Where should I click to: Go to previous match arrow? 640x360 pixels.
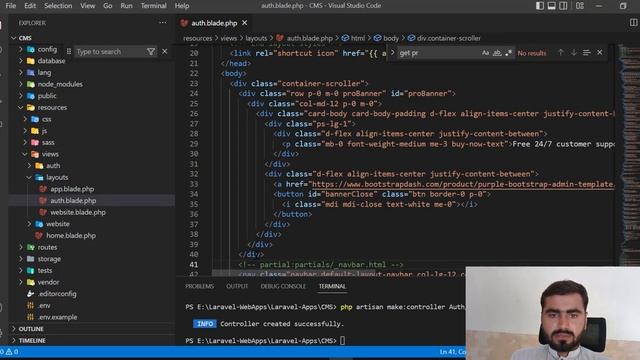[560, 53]
